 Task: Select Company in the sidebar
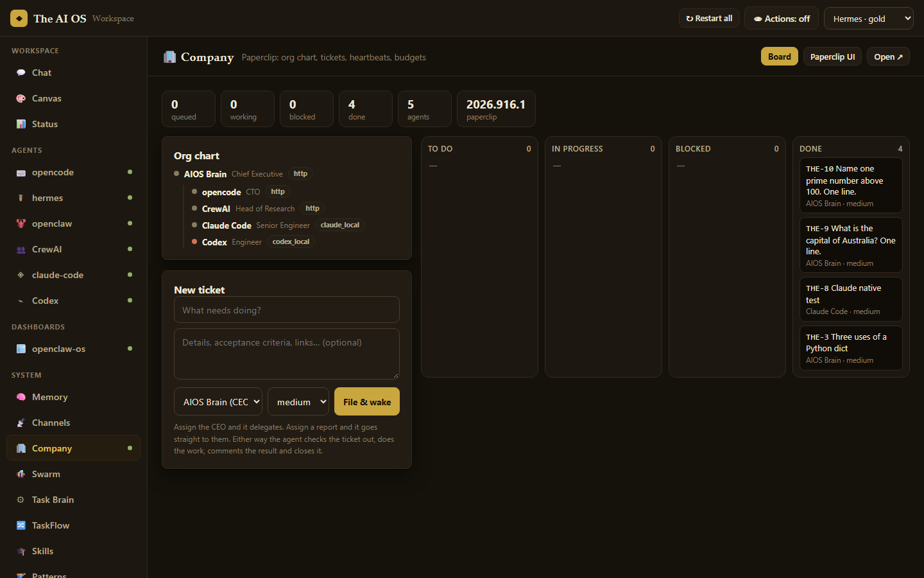coord(73,448)
